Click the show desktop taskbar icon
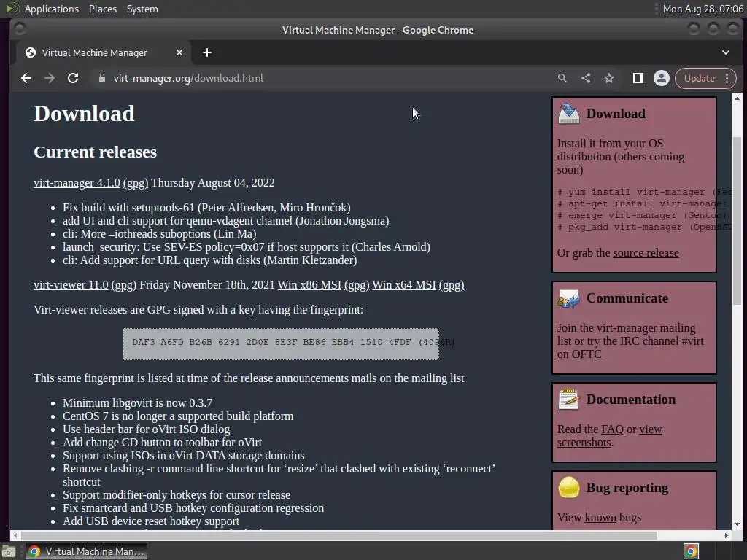 (x=9, y=552)
